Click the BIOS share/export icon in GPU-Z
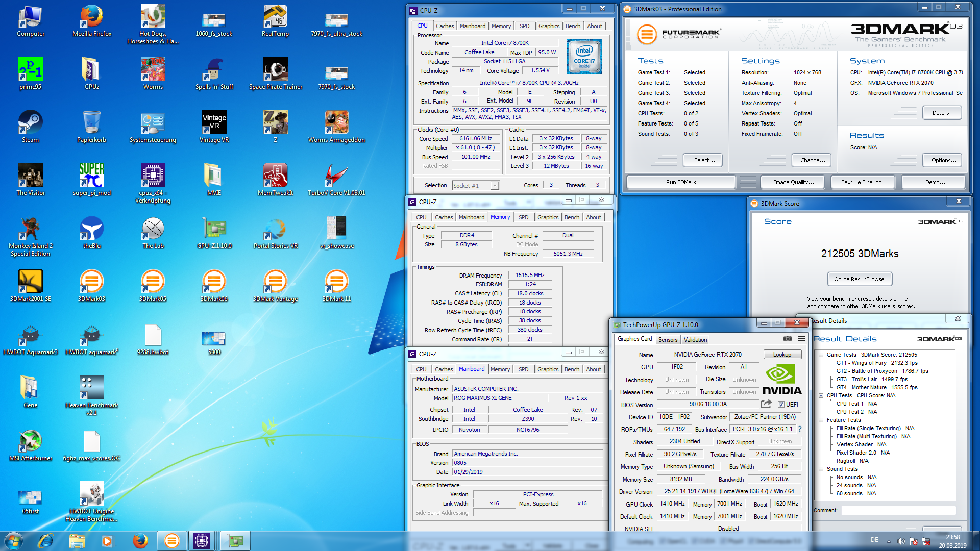 pyautogui.click(x=766, y=404)
